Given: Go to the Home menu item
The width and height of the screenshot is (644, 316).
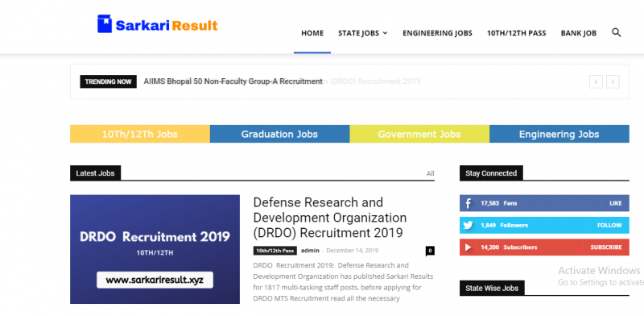Looking at the screenshot, I should [312, 33].
